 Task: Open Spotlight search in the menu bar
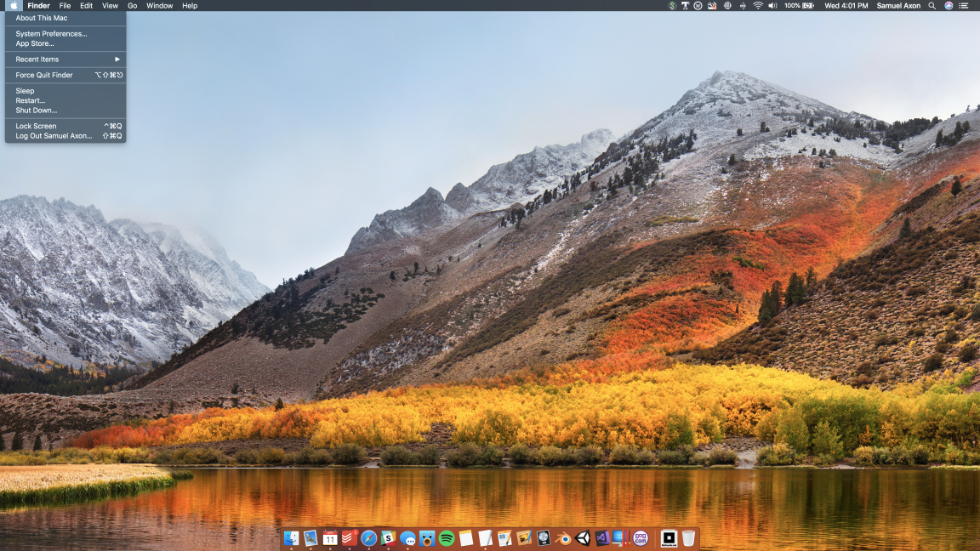pyautogui.click(x=932, y=5)
